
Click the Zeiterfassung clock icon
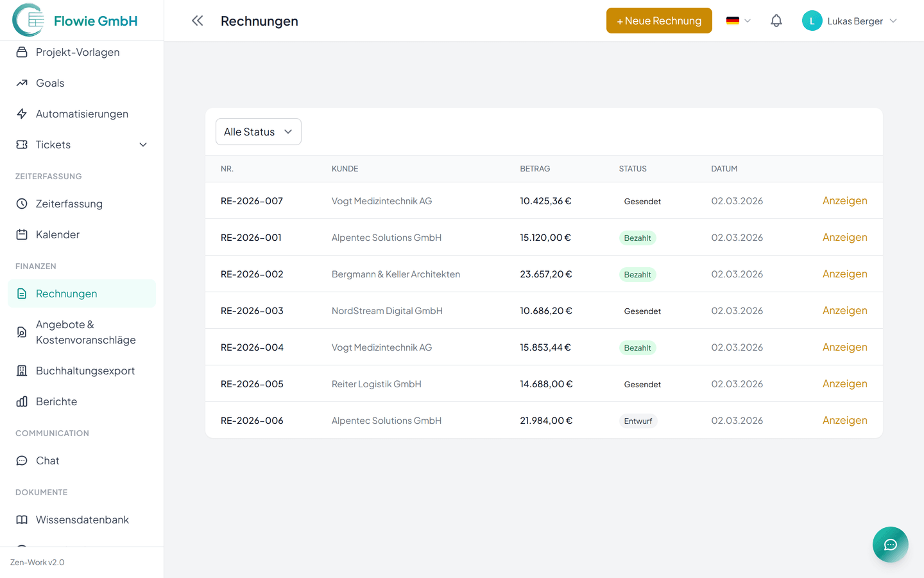(x=22, y=204)
